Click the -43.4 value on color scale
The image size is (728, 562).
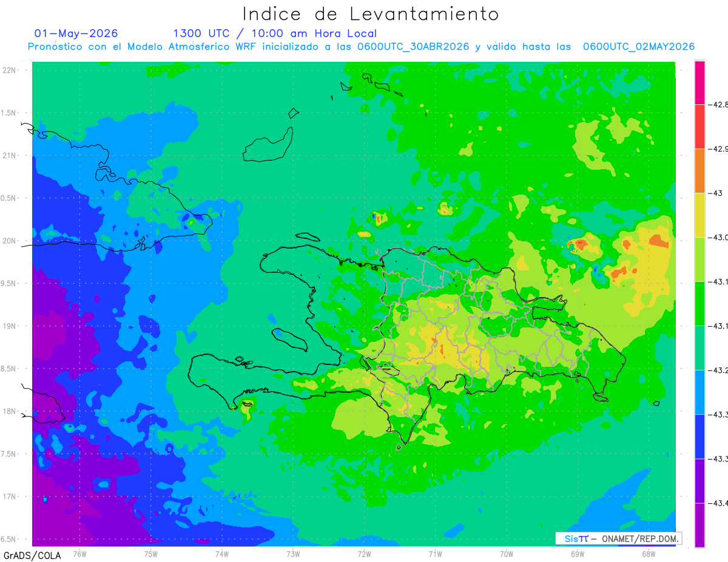[x=719, y=503]
